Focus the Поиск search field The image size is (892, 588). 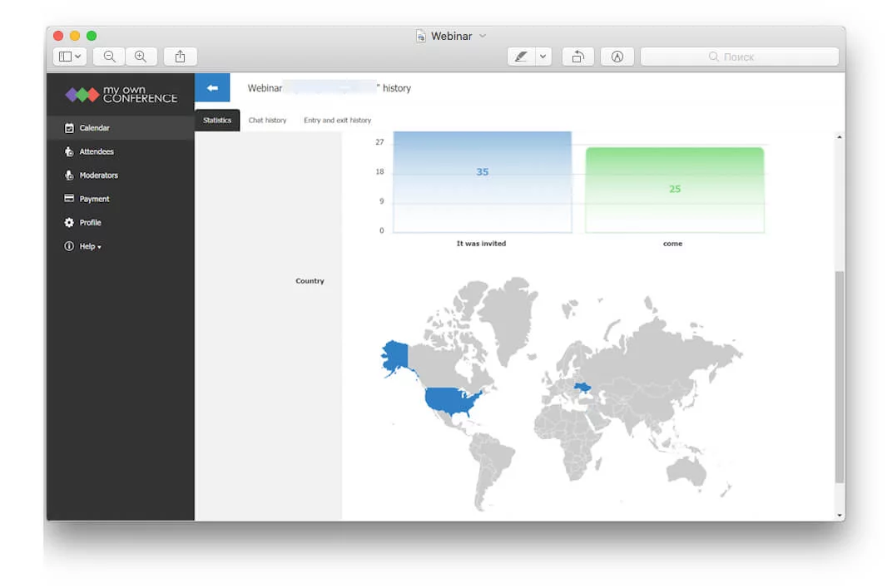click(740, 57)
